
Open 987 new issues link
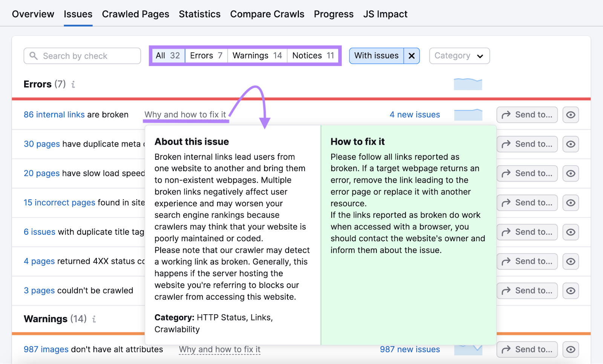point(410,349)
